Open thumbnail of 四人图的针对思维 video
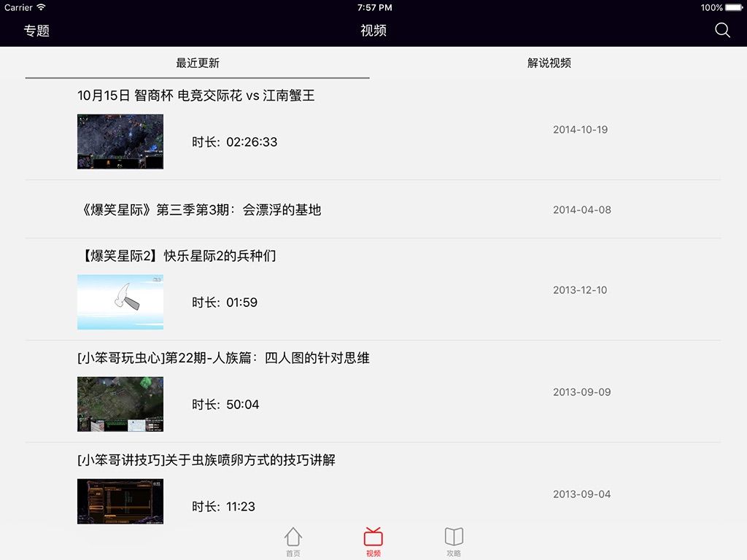 click(x=120, y=404)
